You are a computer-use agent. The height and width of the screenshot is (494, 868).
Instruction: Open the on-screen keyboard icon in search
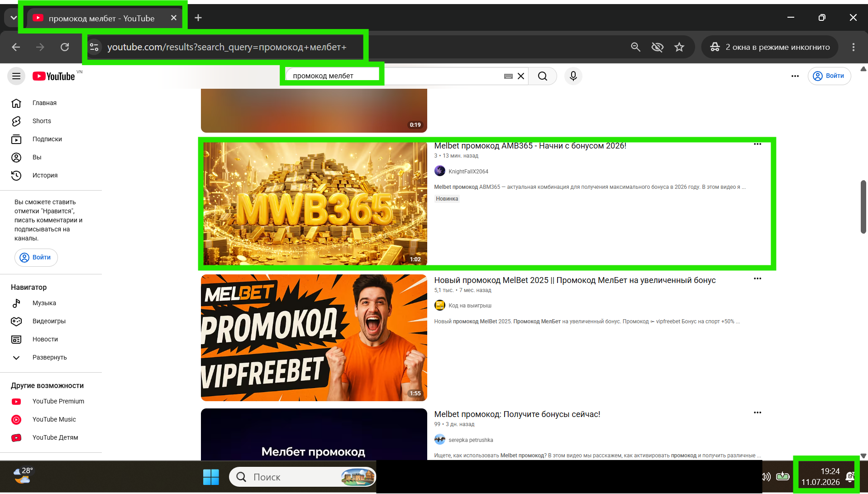point(508,76)
